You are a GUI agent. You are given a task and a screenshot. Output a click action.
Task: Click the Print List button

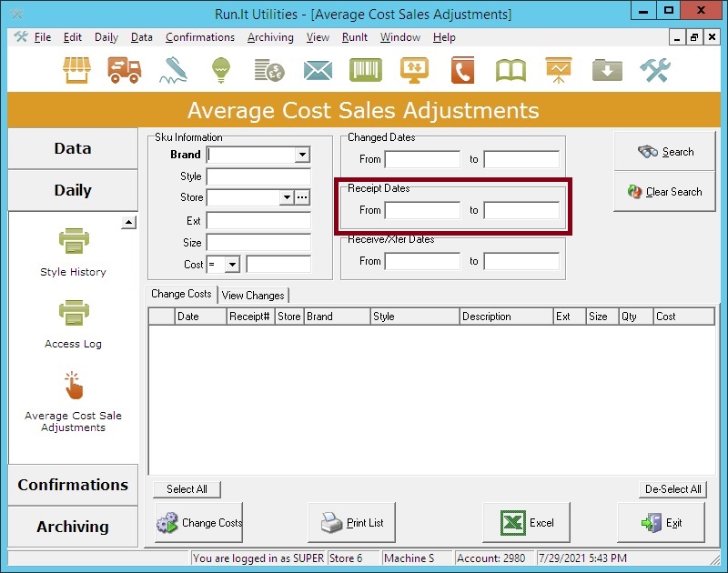click(x=352, y=522)
